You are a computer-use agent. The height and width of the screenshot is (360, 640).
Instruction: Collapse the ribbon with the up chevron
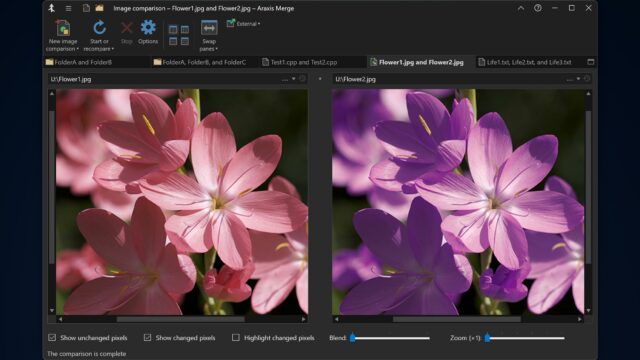pos(521,8)
